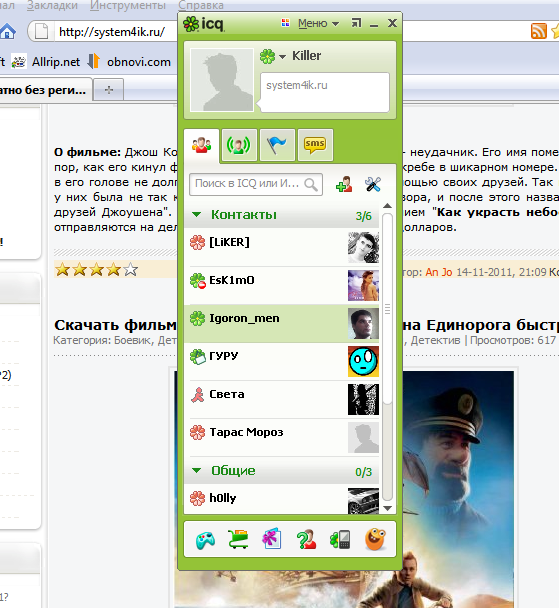Click contact list scrollbar down arrow

coord(387,508)
